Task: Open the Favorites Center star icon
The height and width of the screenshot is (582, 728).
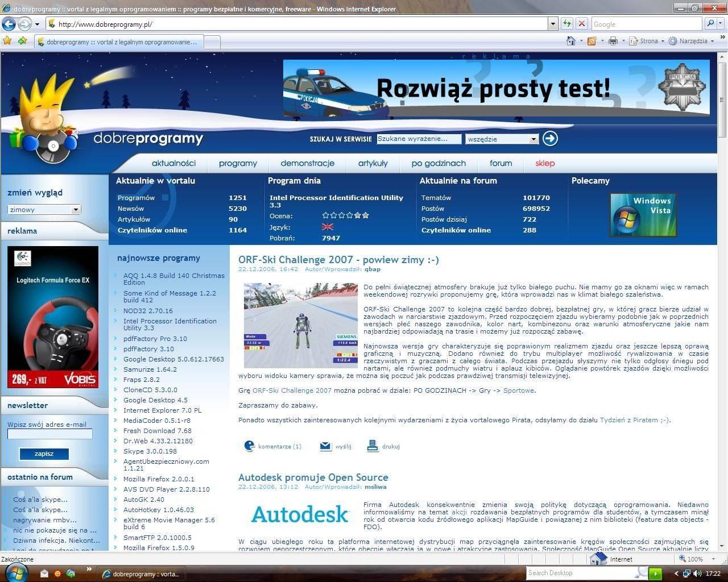Action: 7,41
